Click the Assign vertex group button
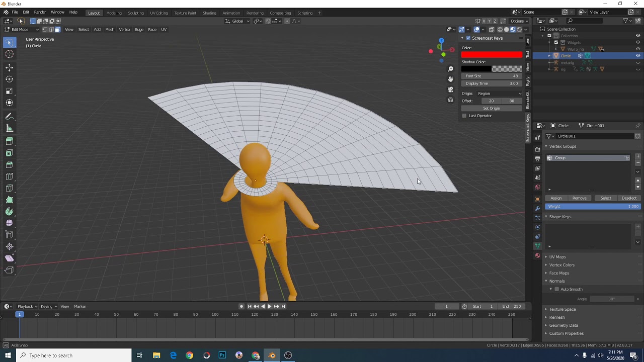 coord(556,198)
